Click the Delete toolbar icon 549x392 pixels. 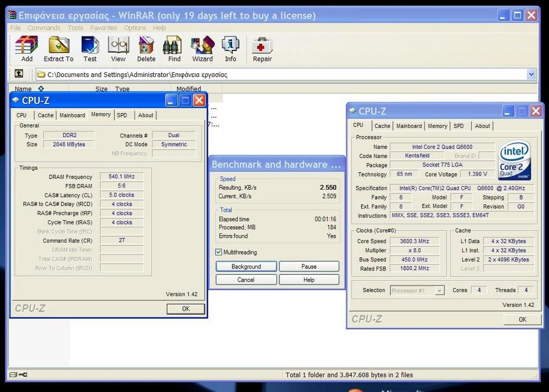click(x=146, y=49)
